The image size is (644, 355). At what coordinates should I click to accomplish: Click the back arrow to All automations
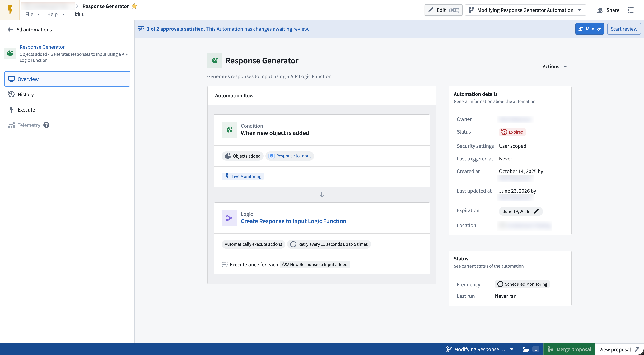click(x=10, y=30)
